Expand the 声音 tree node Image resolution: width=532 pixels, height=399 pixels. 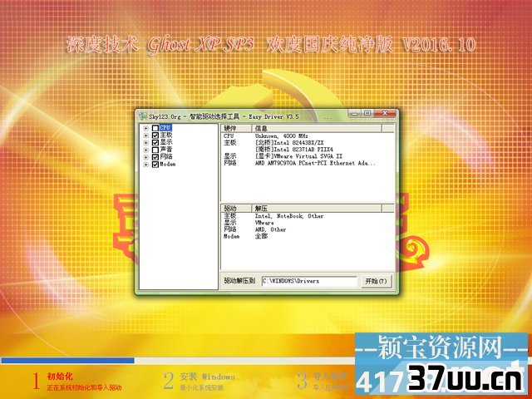[x=146, y=150]
